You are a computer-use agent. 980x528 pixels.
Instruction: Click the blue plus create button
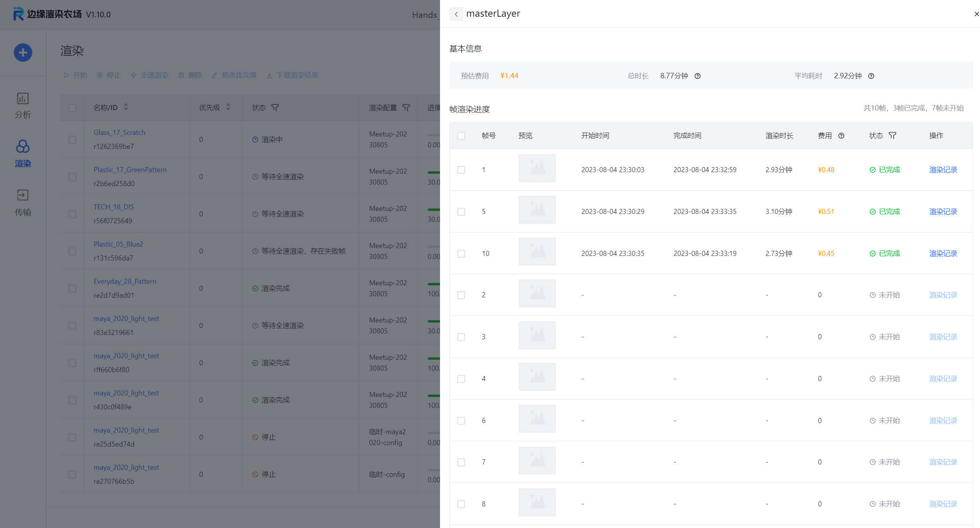pos(23,52)
